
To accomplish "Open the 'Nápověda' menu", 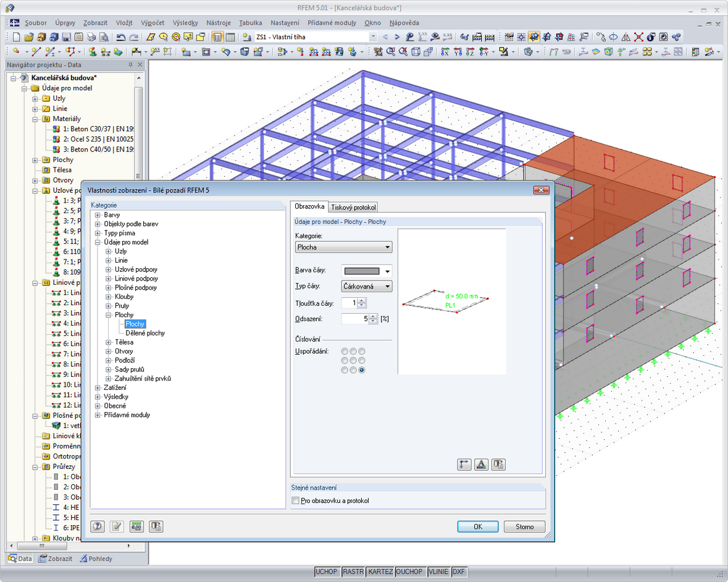I will 404,23.
